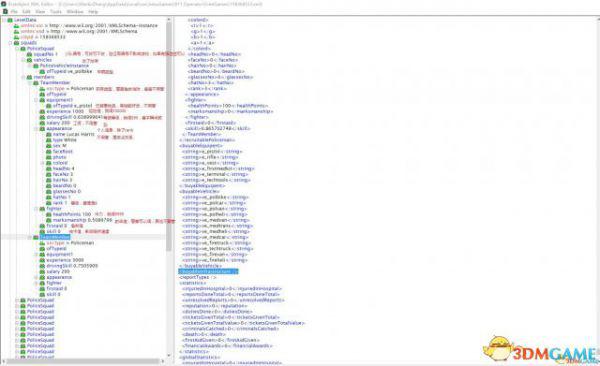
Task: Click the node icon beside photo
Action: click(x=49, y=157)
